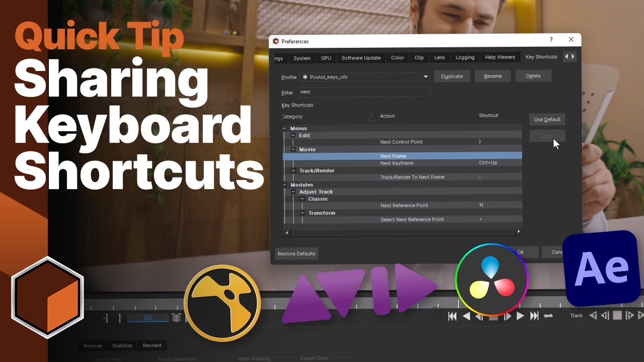Collapse the Movie subcategory

293,150
